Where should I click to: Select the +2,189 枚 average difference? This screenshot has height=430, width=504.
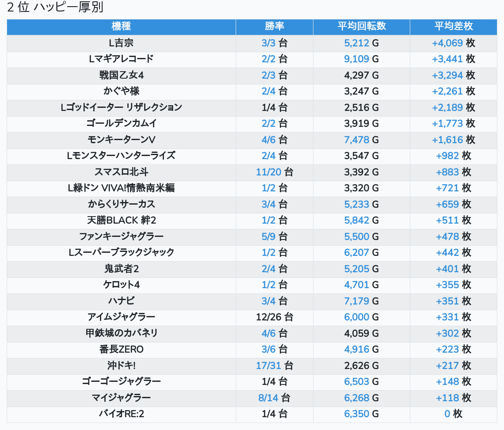[x=454, y=107]
